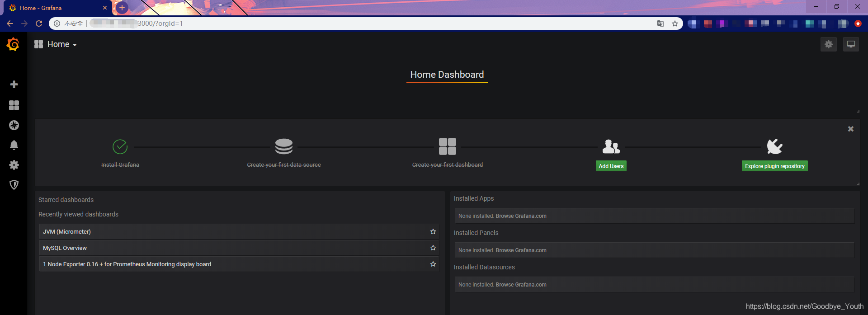Viewport: 868px width, 315px height.
Task: Click Create your first dashboard text
Action: (448, 165)
